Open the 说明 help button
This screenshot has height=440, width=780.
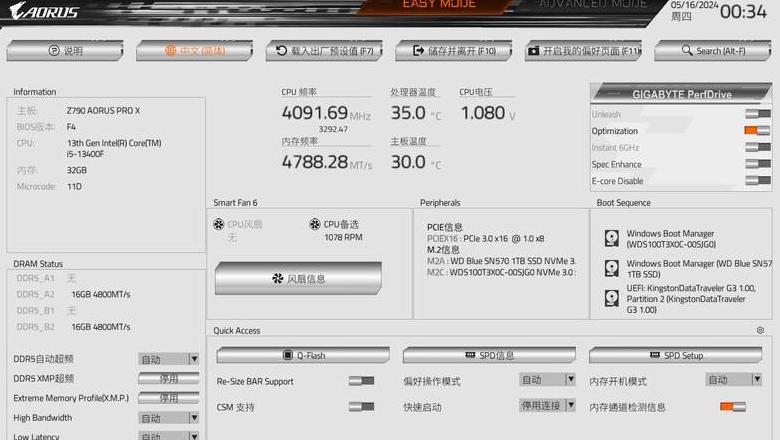pyautogui.click(x=65, y=51)
